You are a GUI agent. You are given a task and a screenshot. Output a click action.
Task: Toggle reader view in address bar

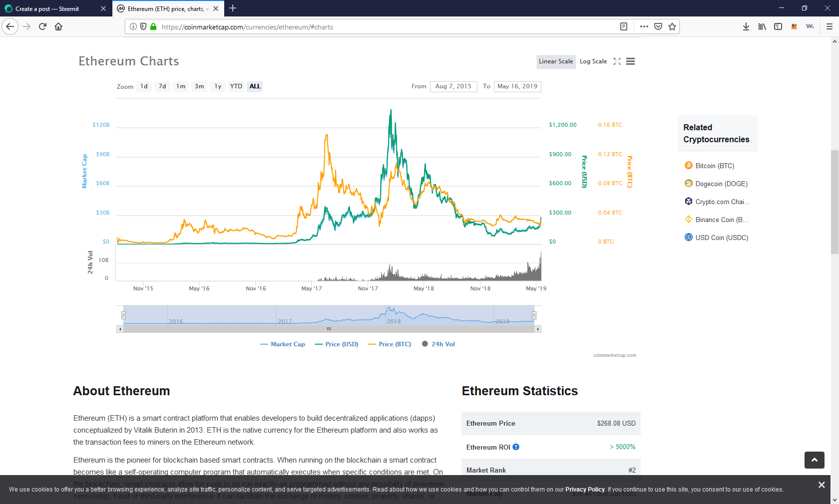click(624, 27)
